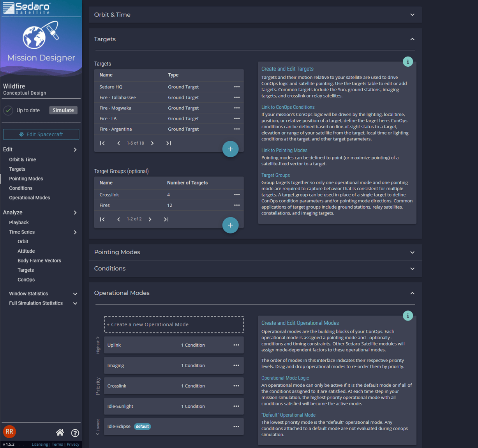This screenshot has width=478, height=448.
Task: Open options menu for Uplink operational mode
Action: click(x=236, y=345)
